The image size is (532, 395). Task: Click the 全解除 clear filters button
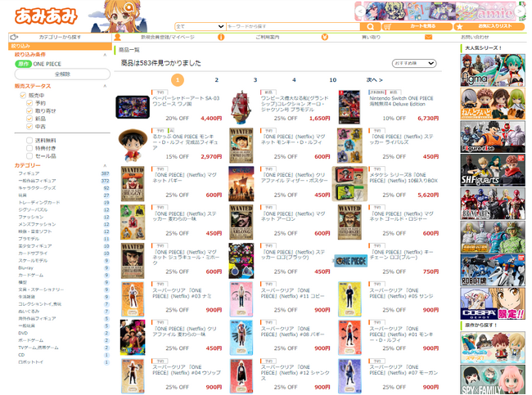point(62,74)
